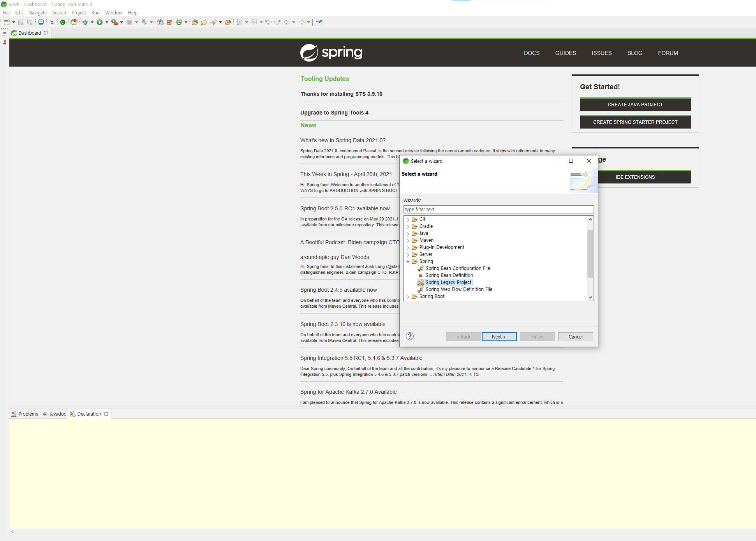Select Spring Web Flow Definition File

pos(458,289)
